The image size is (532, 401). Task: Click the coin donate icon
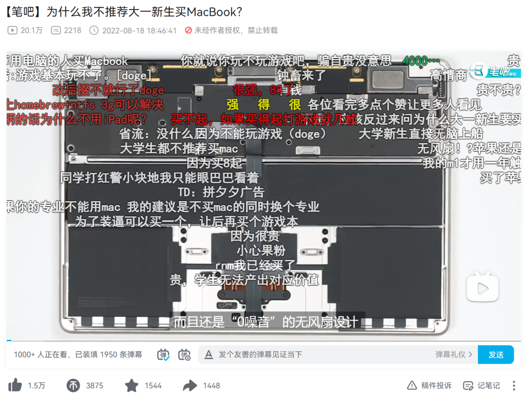pos(73,385)
